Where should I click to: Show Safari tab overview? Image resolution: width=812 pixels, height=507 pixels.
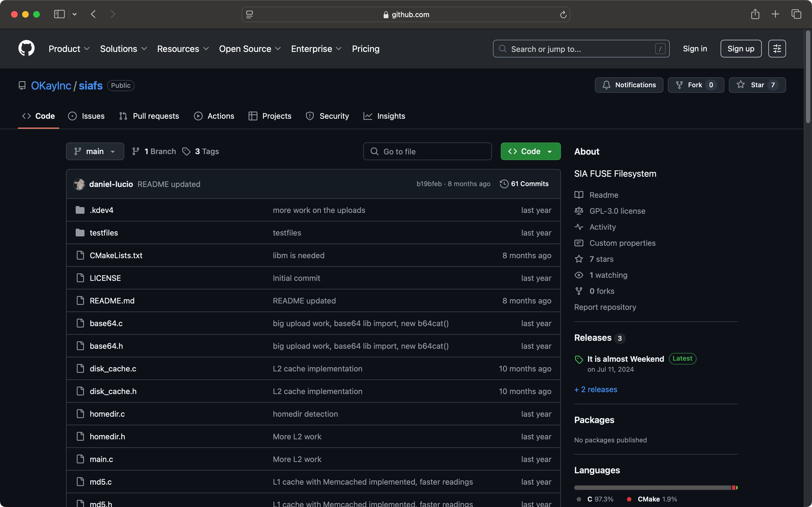796,14
